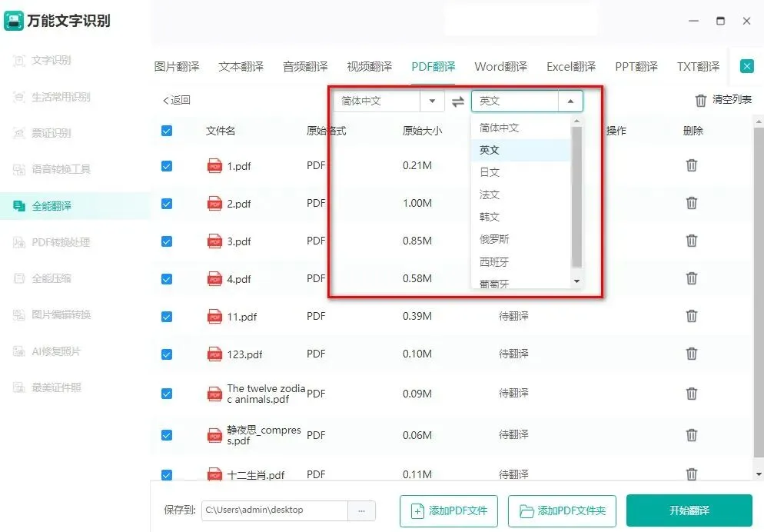The width and height of the screenshot is (764, 532).
Task: Delete the 1.pdf row with trash icon
Action: tap(692, 165)
